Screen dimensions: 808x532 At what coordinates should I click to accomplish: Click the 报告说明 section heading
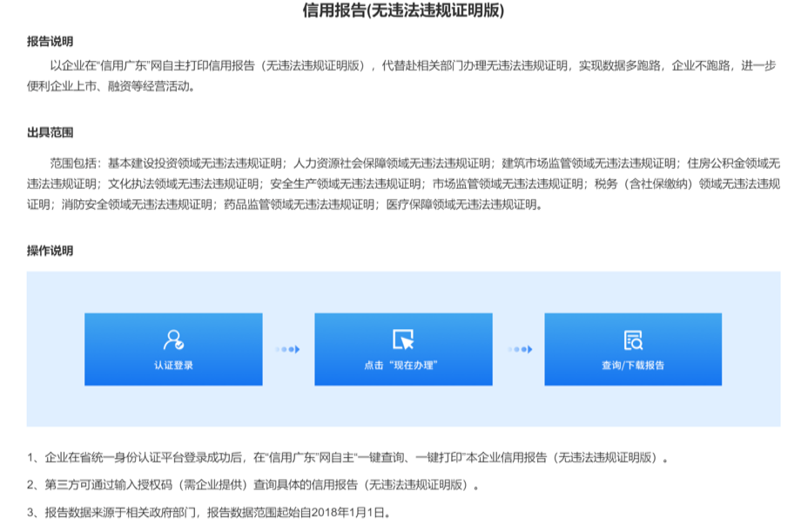point(50,43)
